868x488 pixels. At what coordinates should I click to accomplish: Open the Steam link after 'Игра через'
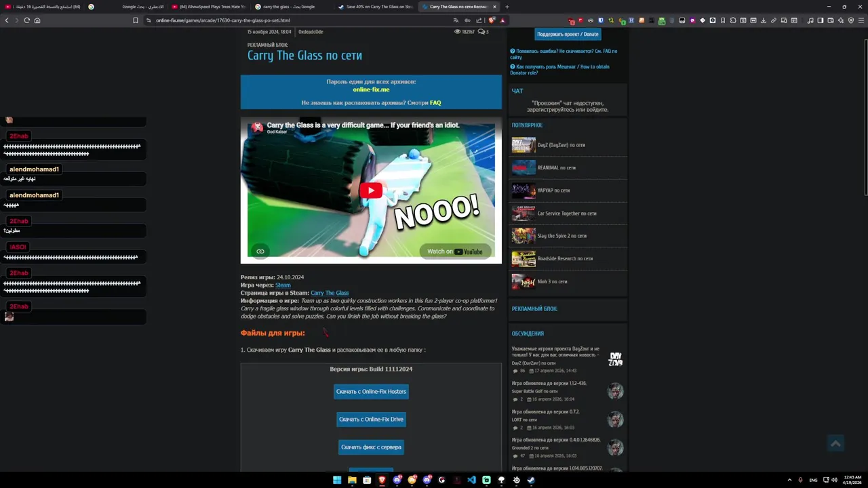[x=283, y=285]
